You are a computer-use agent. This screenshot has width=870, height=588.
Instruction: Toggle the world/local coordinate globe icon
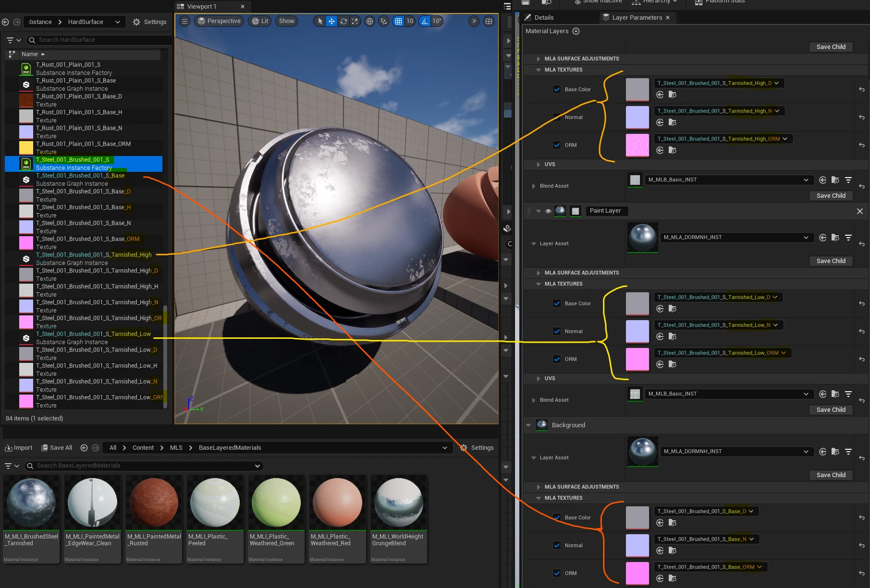point(369,21)
